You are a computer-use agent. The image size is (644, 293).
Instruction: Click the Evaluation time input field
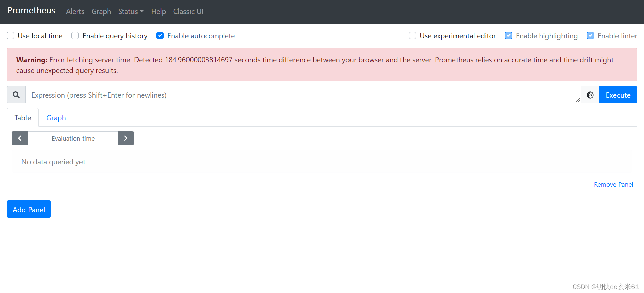(73, 138)
